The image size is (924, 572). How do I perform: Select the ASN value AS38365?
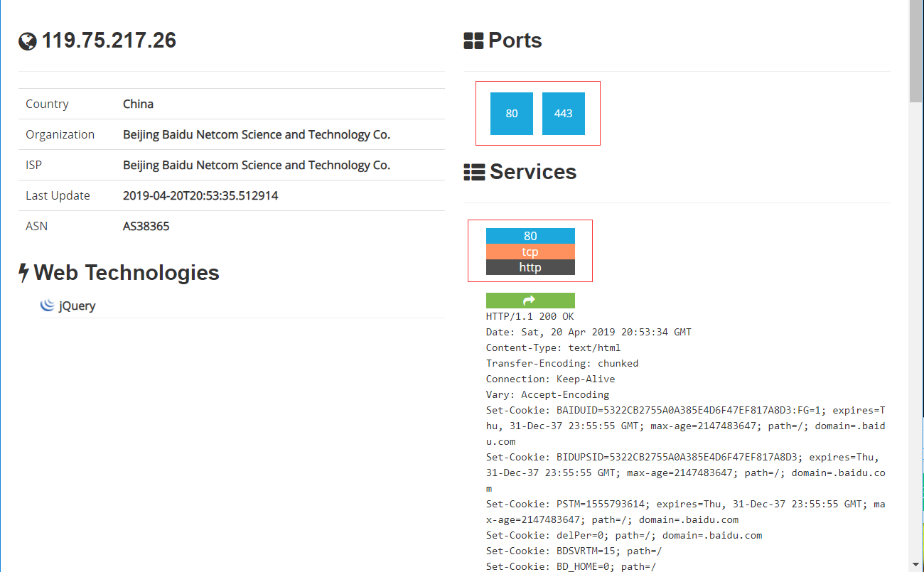[146, 226]
